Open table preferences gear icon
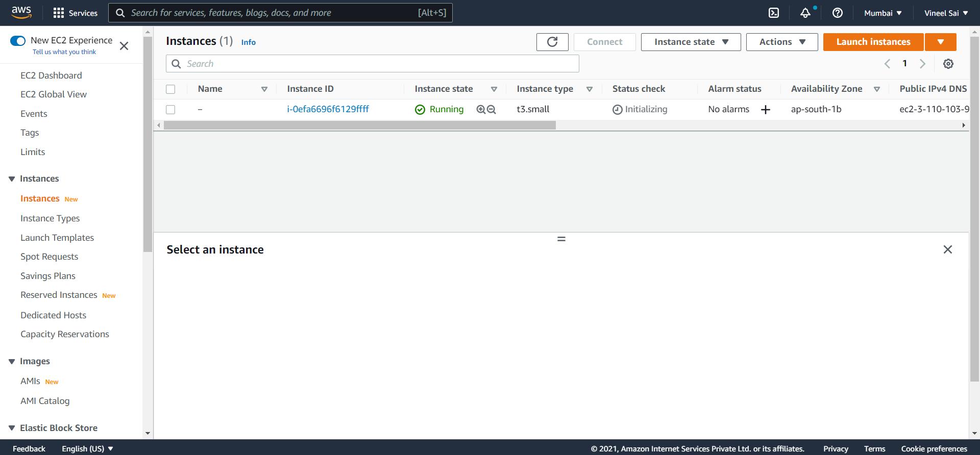The image size is (980, 455). coord(948,64)
